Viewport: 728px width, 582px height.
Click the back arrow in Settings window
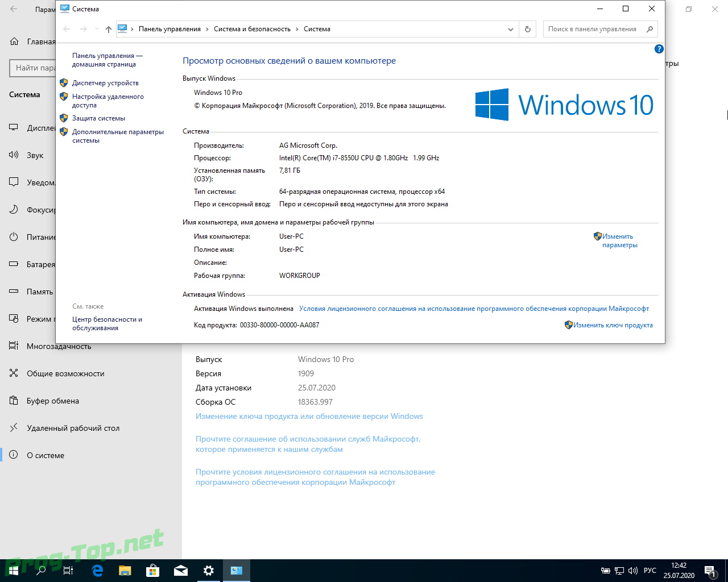click(x=14, y=9)
